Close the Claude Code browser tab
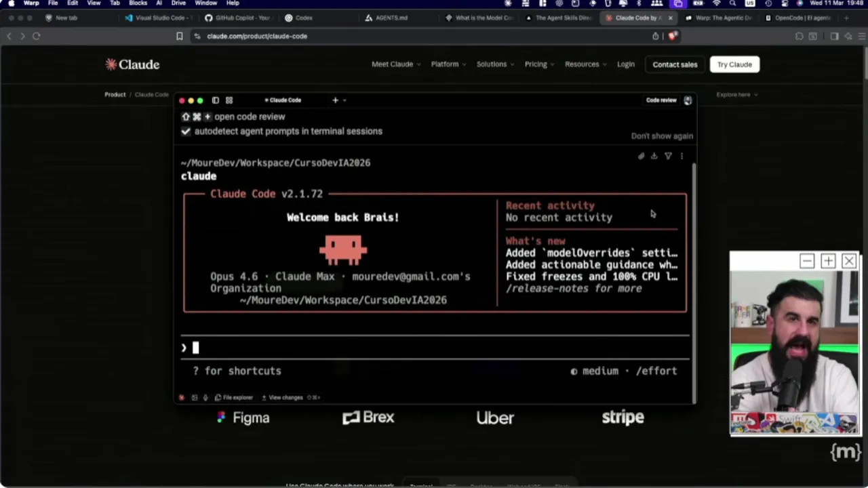Screen dimensions: 868x488 pos(670,18)
